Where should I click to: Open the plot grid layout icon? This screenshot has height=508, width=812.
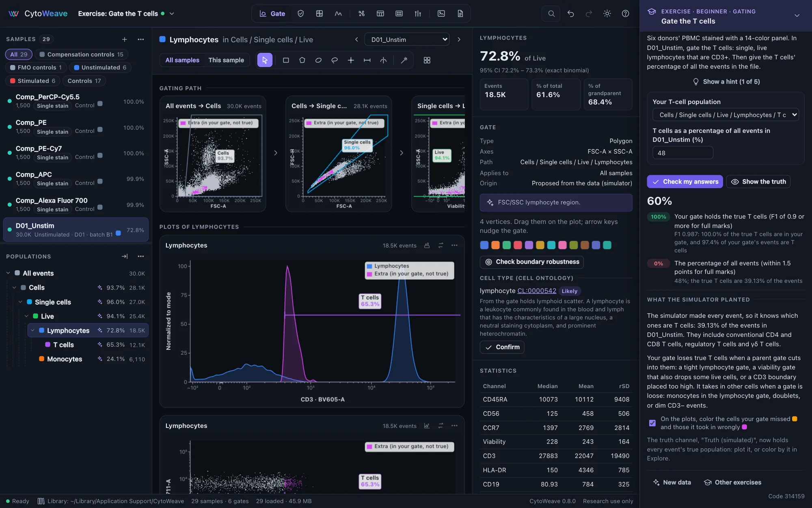pyautogui.click(x=427, y=60)
